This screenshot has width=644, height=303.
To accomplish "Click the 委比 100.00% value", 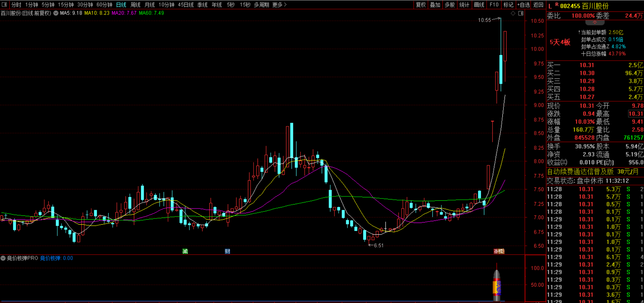I will (x=583, y=16).
